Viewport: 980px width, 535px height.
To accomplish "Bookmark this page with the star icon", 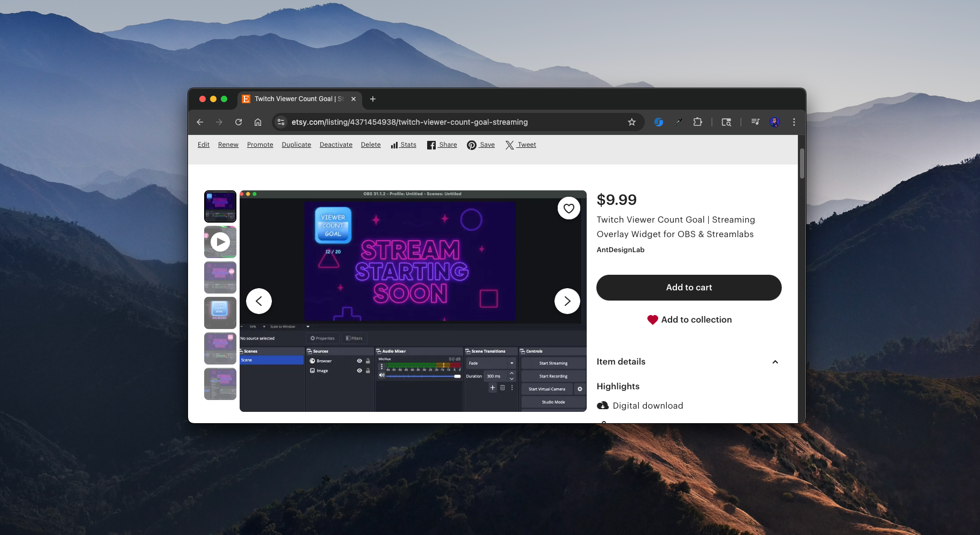I will [632, 122].
